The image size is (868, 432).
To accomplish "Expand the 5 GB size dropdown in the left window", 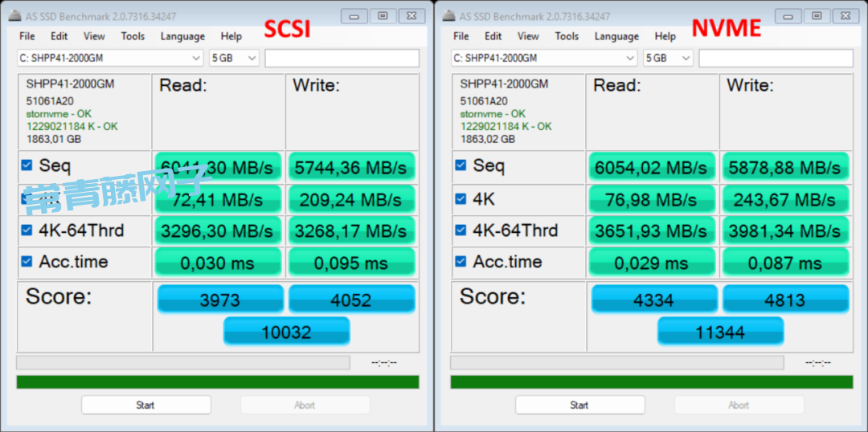I will [x=234, y=58].
